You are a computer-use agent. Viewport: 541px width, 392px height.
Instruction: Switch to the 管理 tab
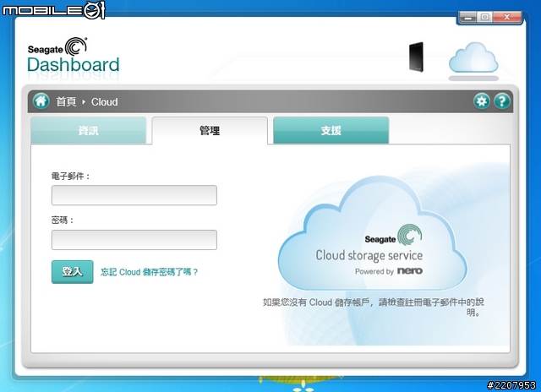click(210, 130)
